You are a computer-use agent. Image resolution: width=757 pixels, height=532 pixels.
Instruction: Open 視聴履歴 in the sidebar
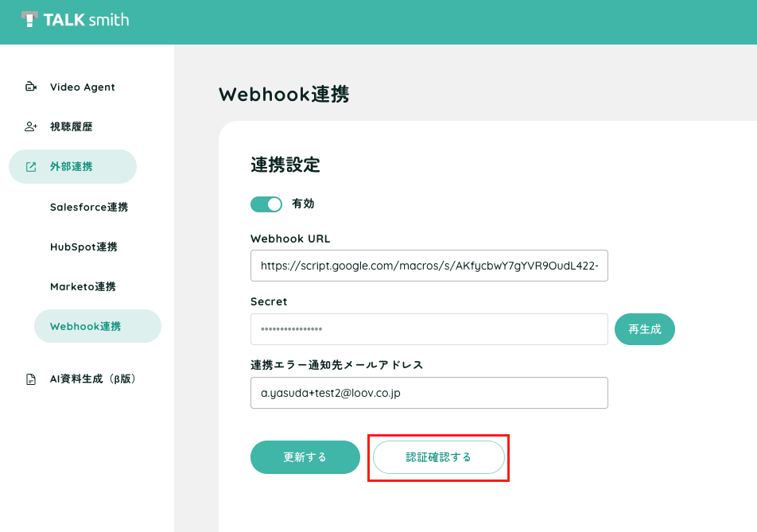pyautogui.click(x=72, y=126)
